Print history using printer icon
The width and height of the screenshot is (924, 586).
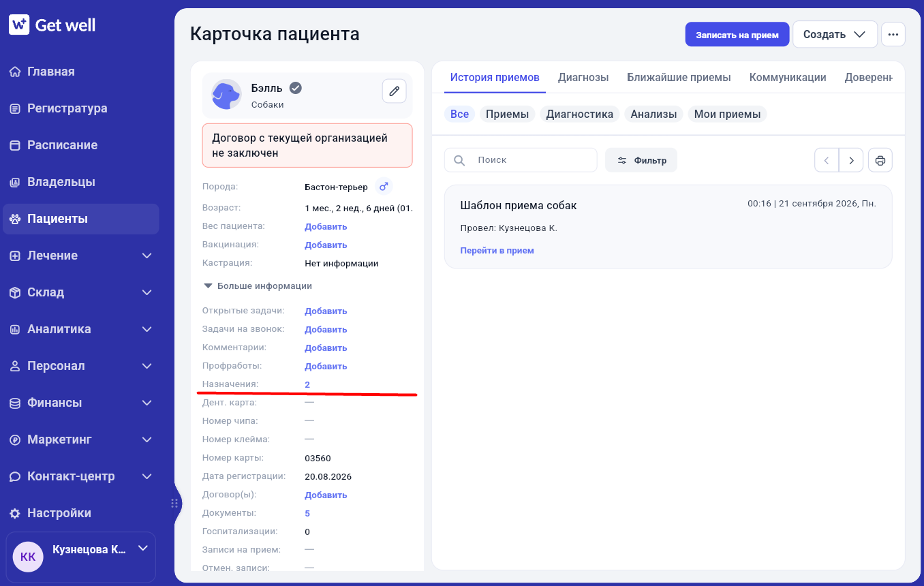pos(880,160)
